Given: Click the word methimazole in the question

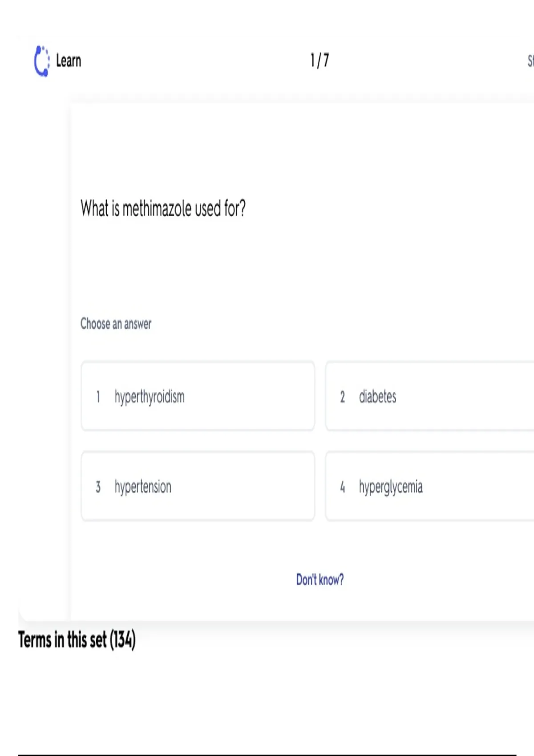Looking at the screenshot, I should coord(157,209).
